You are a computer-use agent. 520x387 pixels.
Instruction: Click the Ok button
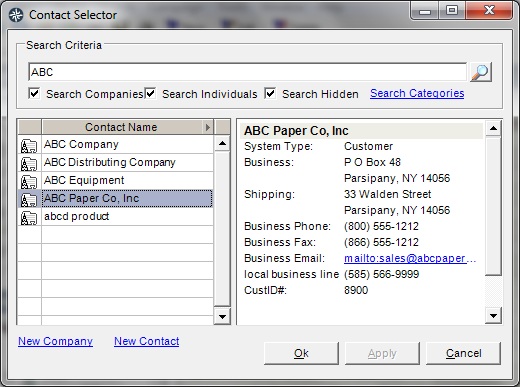point(301,353)
